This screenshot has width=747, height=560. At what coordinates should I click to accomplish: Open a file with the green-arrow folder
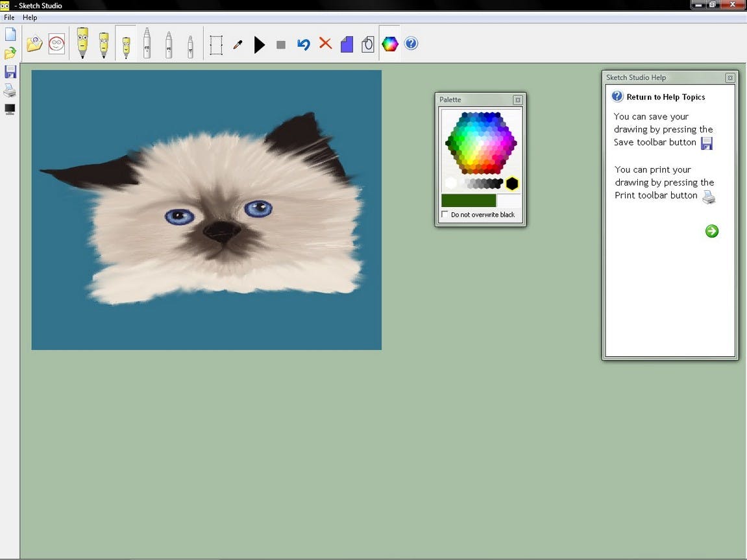pos(10,53)
